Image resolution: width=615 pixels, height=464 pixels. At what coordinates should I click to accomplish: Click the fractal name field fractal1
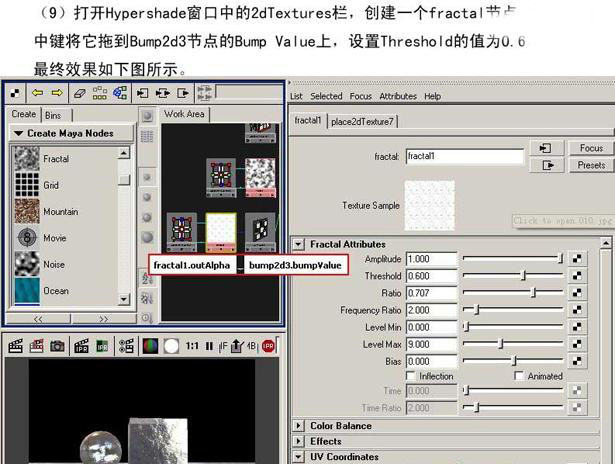point(465,156)
